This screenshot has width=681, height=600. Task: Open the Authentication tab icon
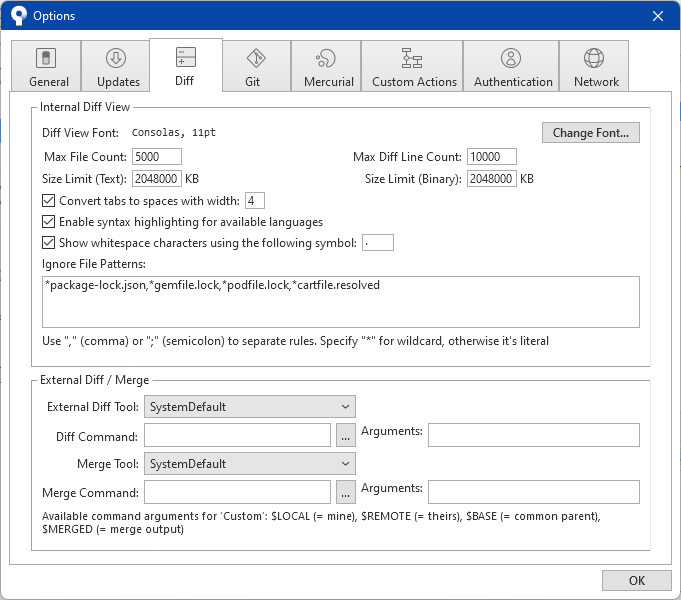click(x=511, y=59)
